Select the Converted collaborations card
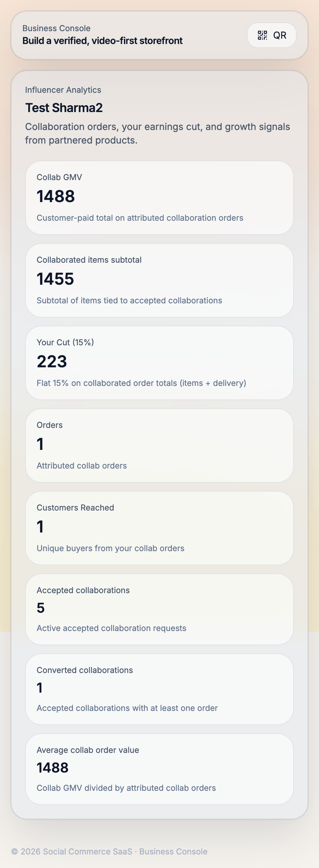319x868 pixels. point(159,689)
